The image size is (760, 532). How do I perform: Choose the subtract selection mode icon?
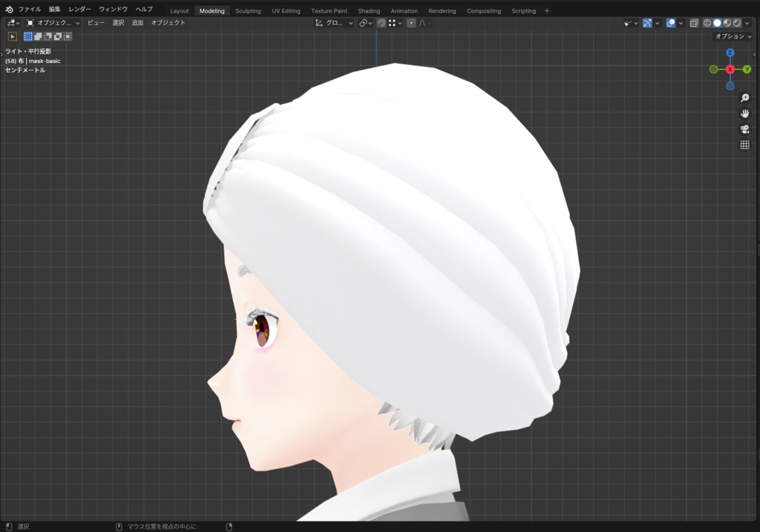(48, 36)
